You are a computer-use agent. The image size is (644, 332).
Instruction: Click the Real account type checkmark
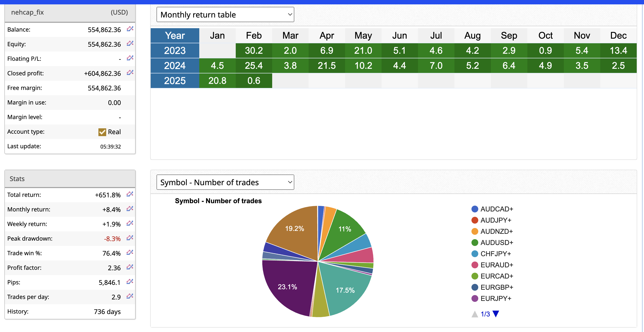tap(102, 132)
